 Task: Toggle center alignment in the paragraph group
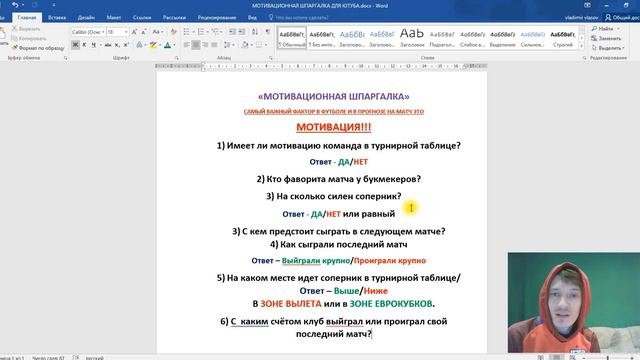pos(196,45)
